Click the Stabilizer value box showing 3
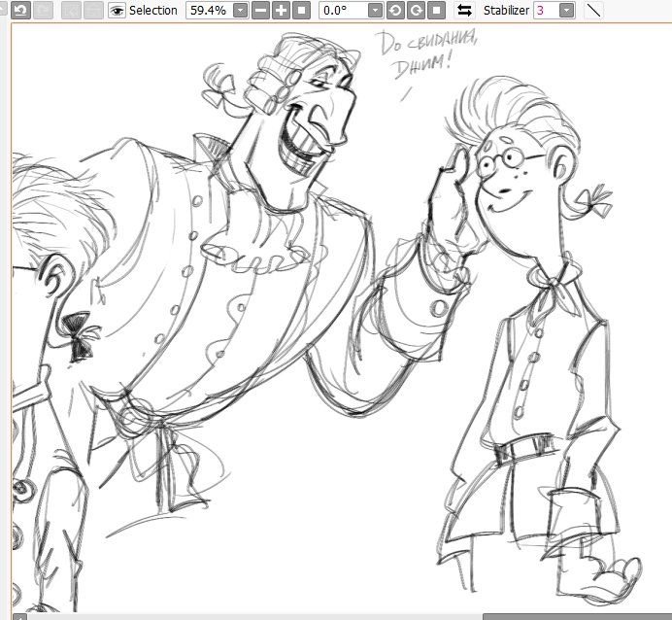672x620 pixels. click(x=543, y=10)
